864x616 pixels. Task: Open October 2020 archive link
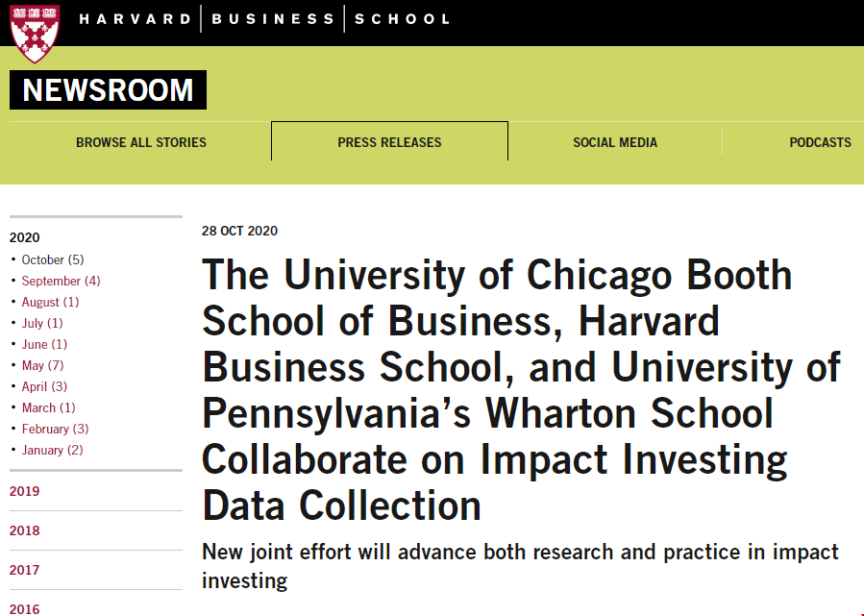(52, 259)
